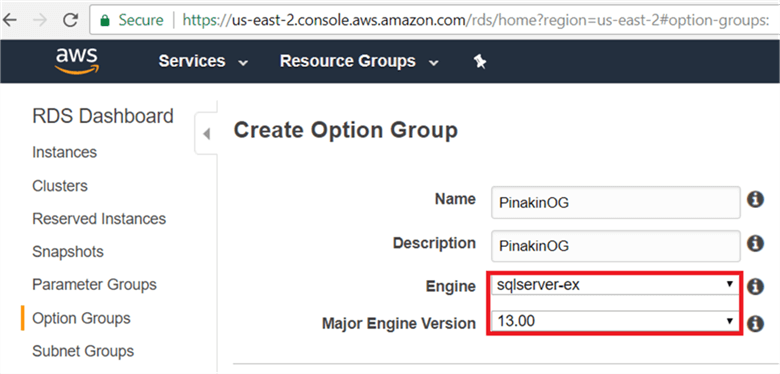The width and height of the screenshot is (780, 374).
Task: Click the browser back arrow
Action: click(x=10, y=20)
